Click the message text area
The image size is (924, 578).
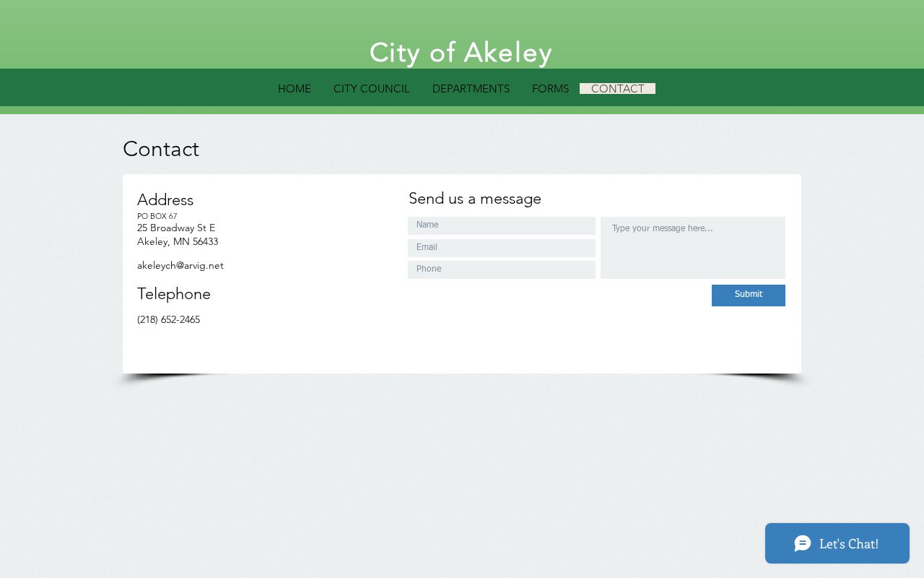click(x=693, y=248)
